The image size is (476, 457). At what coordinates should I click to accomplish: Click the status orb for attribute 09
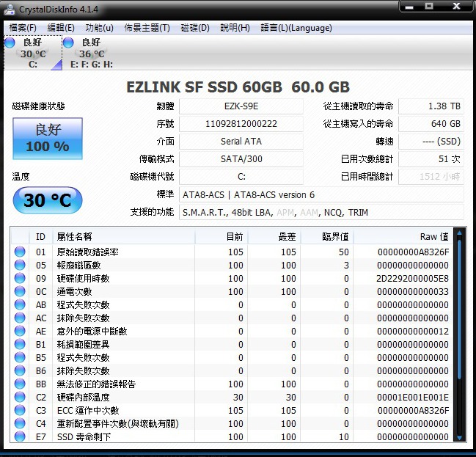pos(20,278)
